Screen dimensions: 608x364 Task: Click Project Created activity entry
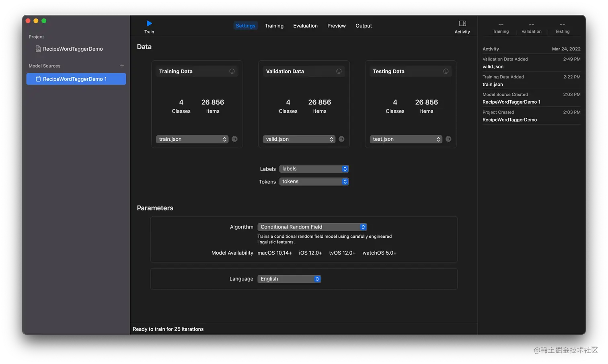(532, 116)
